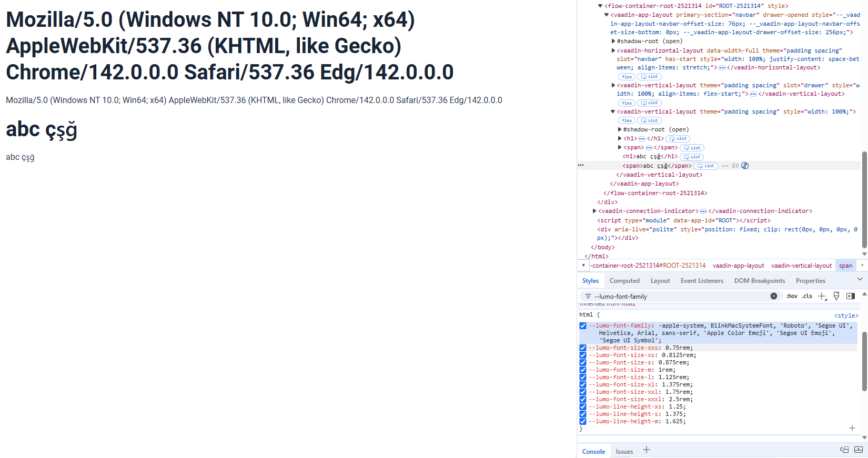868x458 pixels.
Task: Open the Event Listeners tab
Action: point(702,281)
